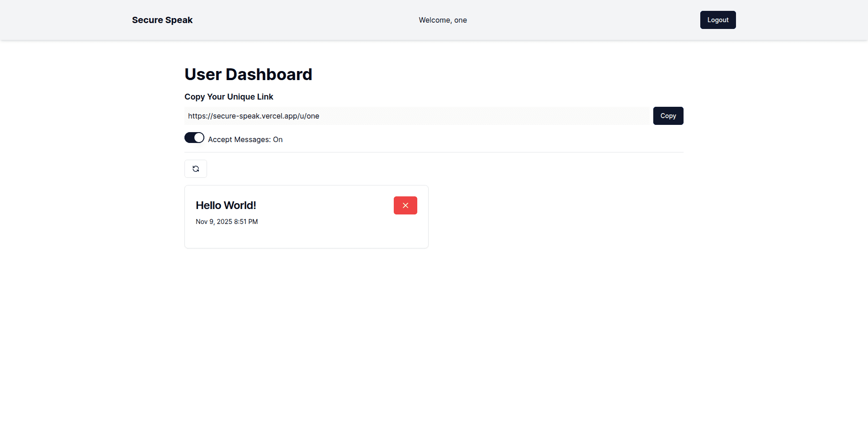Click the Welcome, one label in the header

pos(443,20)
